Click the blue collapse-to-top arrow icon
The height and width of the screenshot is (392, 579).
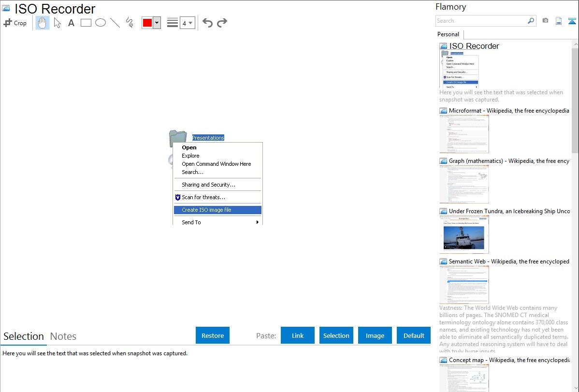pyautogui.click(x=572, y=21)
